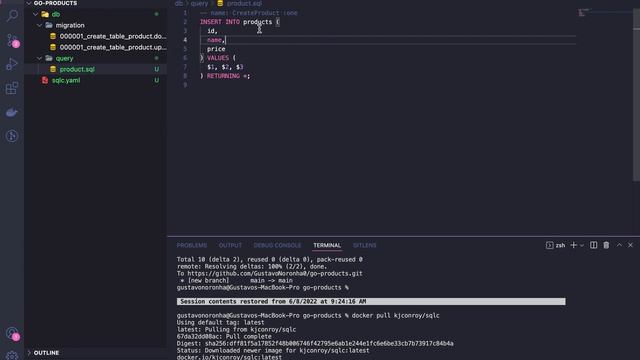Open sqlc.yaml file
The height and width of the screenshot is (360, 640).
pos(66,80)
